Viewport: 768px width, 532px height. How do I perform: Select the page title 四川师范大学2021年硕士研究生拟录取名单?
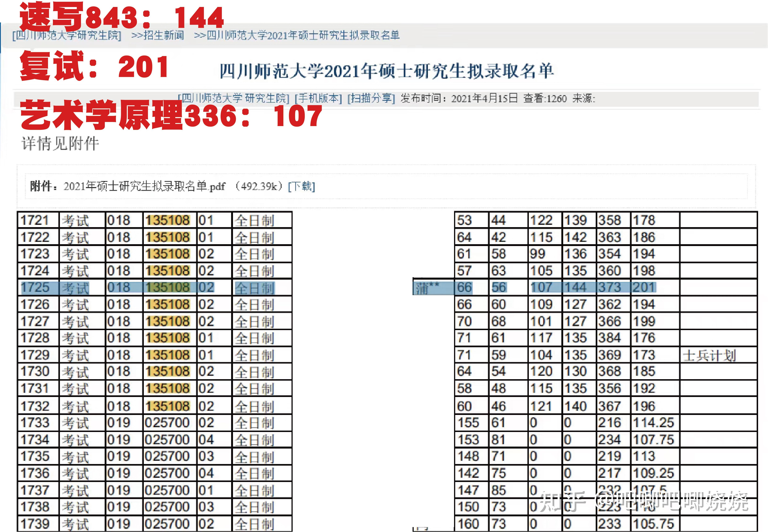coord(387,71)
